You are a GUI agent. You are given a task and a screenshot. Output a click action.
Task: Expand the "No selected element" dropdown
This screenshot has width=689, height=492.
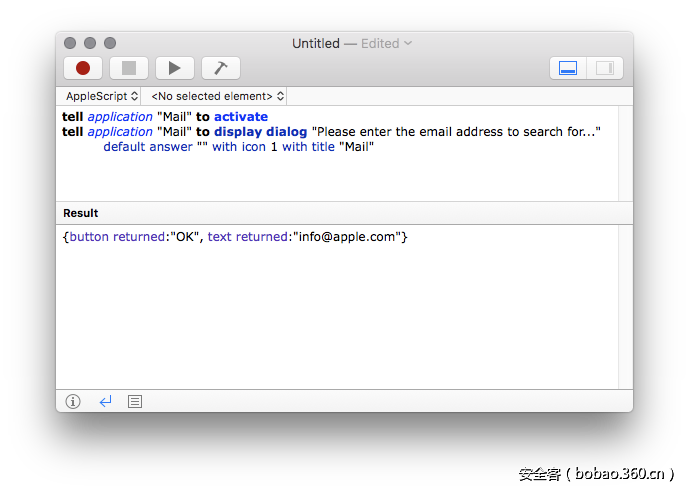(217, 96)
